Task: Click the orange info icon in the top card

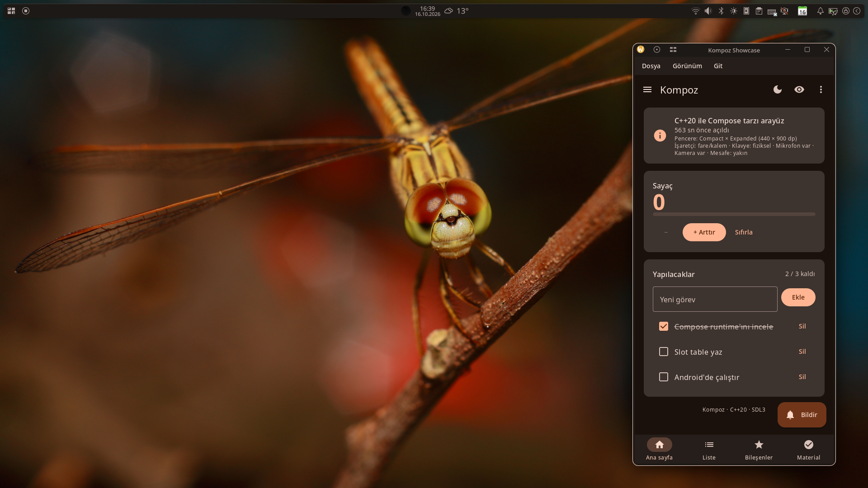Action: pyautogui.click(x=660, y=136)
